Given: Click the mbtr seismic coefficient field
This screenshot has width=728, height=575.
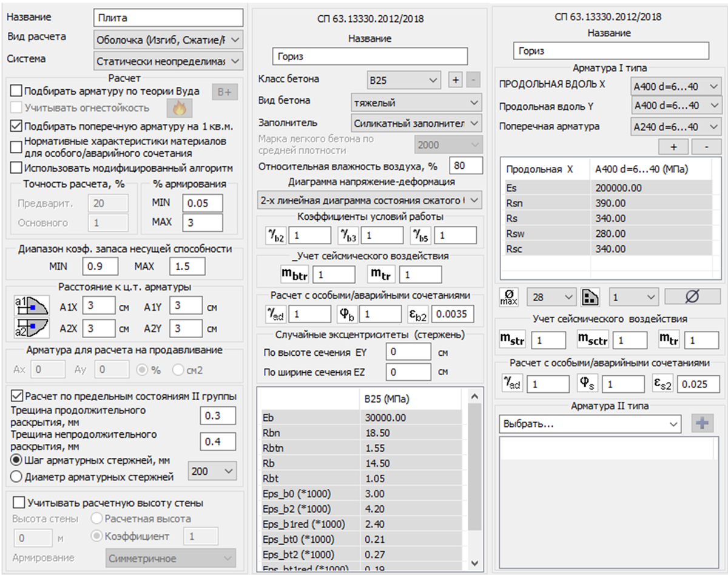Looking at the screenshot, I should pyautogui.click(x=334, y=275).
